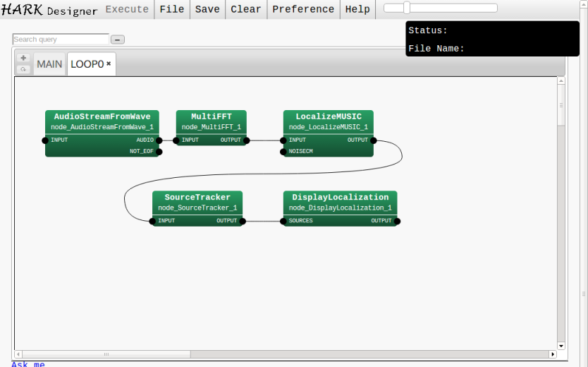Click the NOT_EOF output terminal dot
The height and width of the screenshot is (367, 588).
(159, 152)
